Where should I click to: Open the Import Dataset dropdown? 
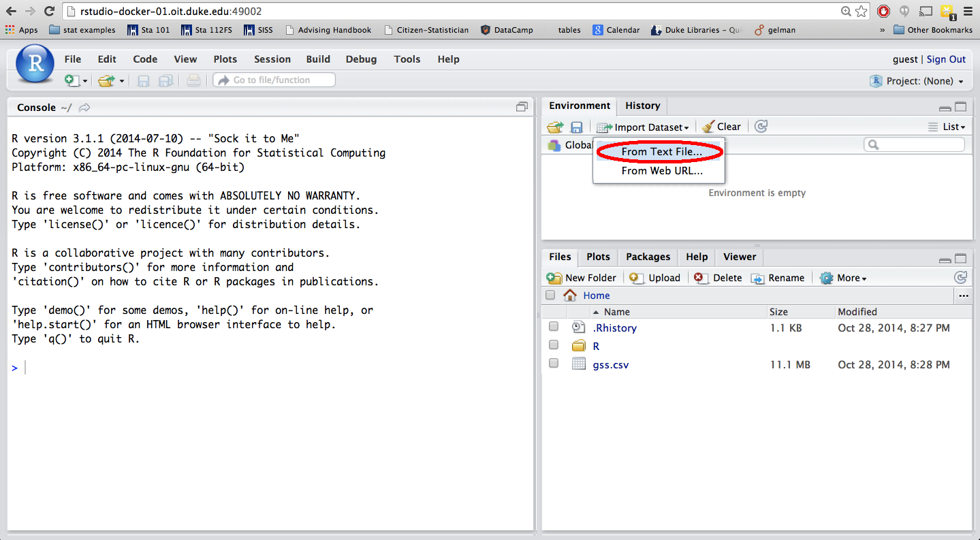(x=644, y=127)
